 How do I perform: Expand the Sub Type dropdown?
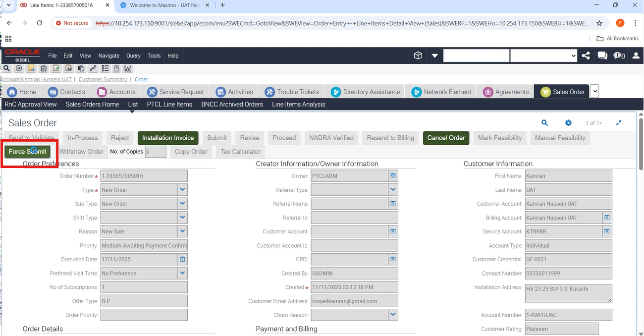click(182, 204)
